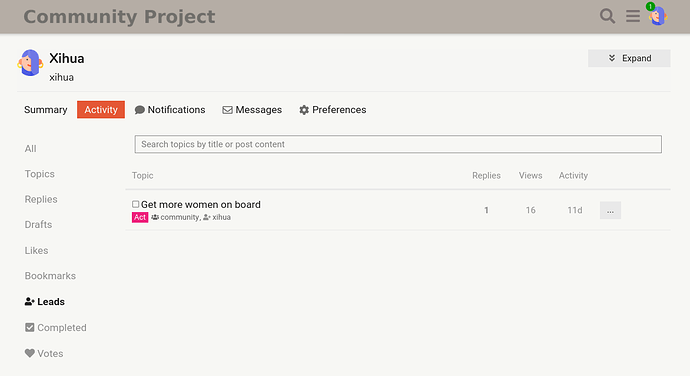Open the Notifications tab

pyautogui.click(x=170, y=110)
